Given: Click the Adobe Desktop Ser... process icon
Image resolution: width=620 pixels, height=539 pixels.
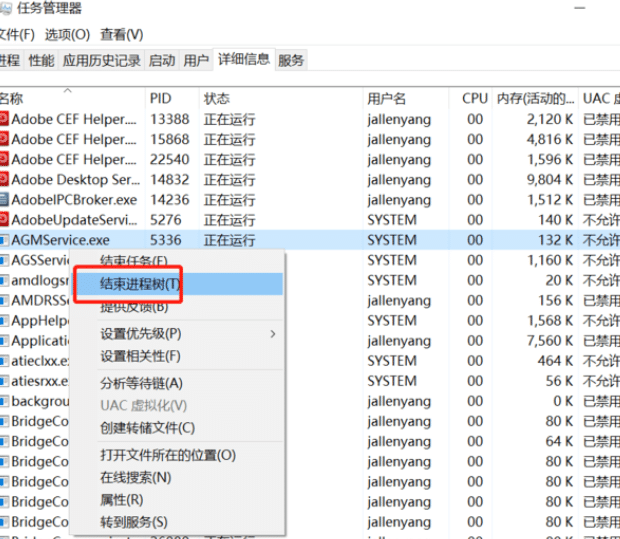Looking at the screenshot, I should point(4,180).
